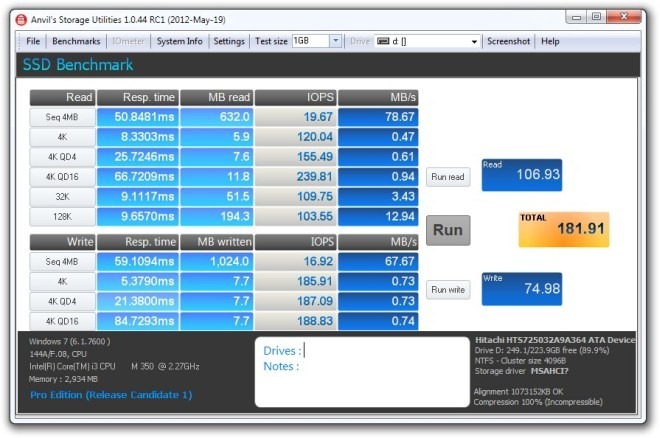Click the Anvil's Storage Utilities app icon
This screenshot has width=660, height=438.
point(21,20)
